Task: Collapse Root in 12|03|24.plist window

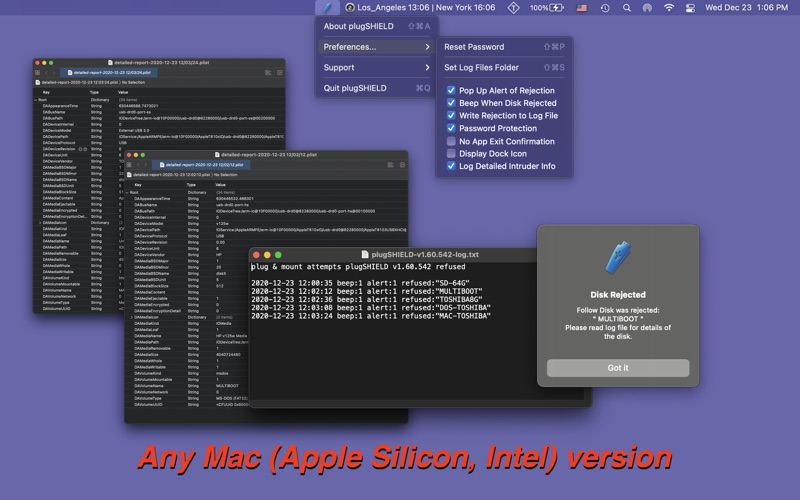Action: point(35,100)
